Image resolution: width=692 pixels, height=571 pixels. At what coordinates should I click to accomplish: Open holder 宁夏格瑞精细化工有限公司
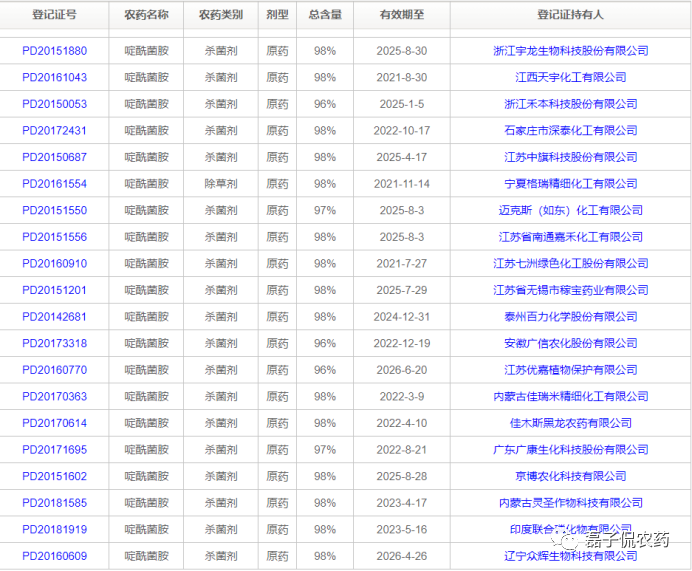(x=571, y=184)
